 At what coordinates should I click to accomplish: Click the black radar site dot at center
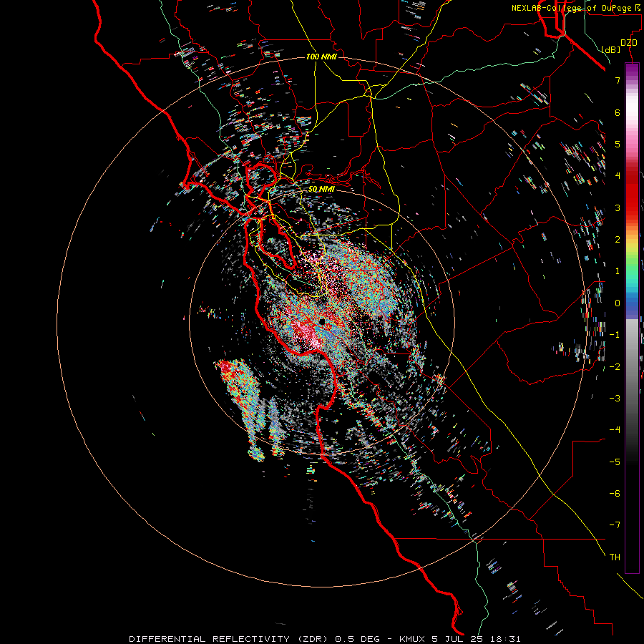(x=323, y=321)
